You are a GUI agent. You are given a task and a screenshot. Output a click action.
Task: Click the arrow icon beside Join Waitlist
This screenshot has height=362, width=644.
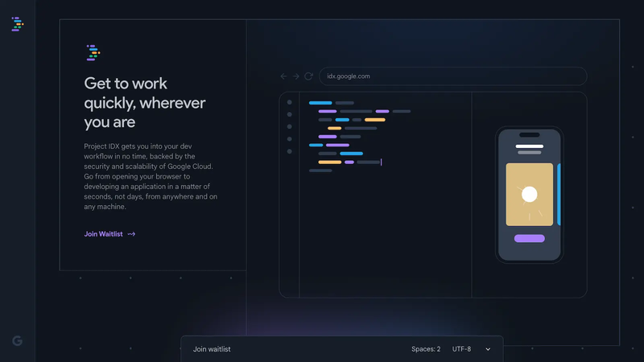[x=131, y=234]
